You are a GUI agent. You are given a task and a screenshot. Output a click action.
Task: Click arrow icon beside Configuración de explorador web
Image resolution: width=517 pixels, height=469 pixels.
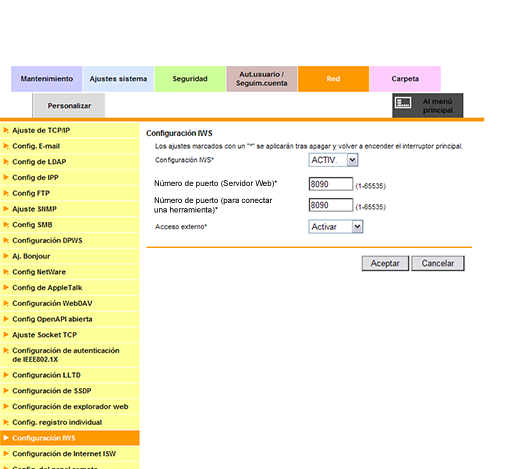click(6, 406)
